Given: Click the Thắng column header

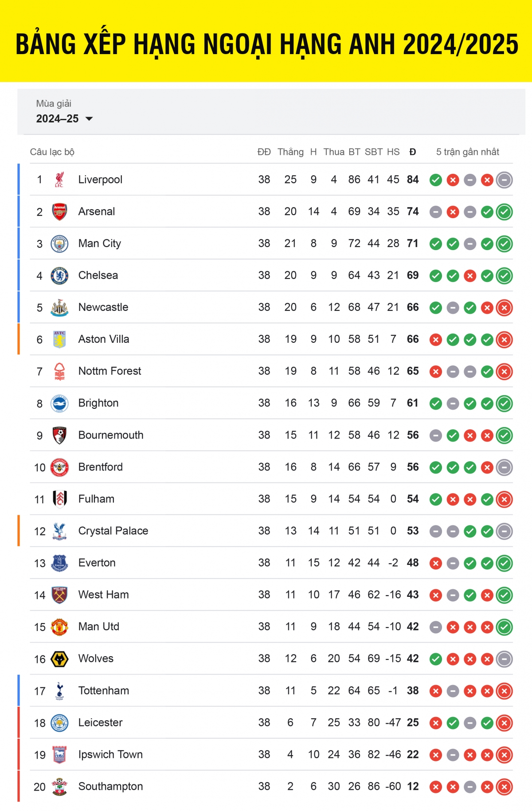Looking at the screenshot, I should click(x=290, y=152).
